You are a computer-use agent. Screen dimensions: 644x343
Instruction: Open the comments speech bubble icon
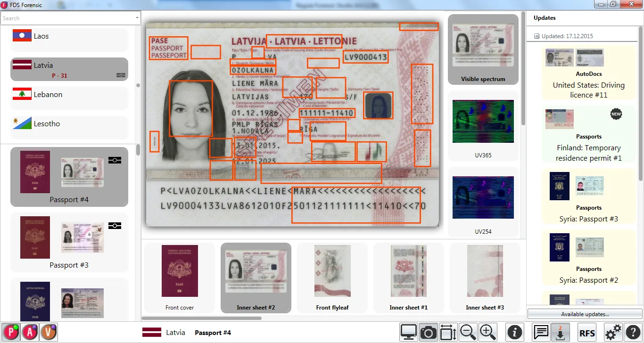coord(541,333)
